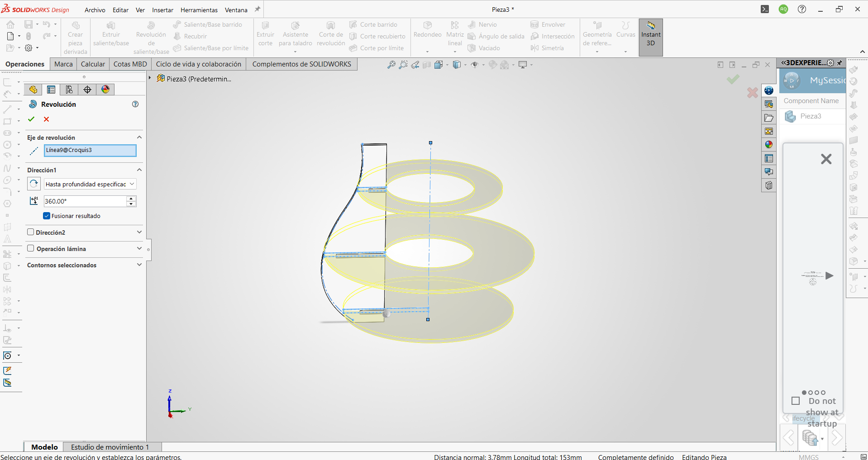Cancel the Revolución feature with the red X
Screen dimensions: 868x460
[x=46, y=119]
